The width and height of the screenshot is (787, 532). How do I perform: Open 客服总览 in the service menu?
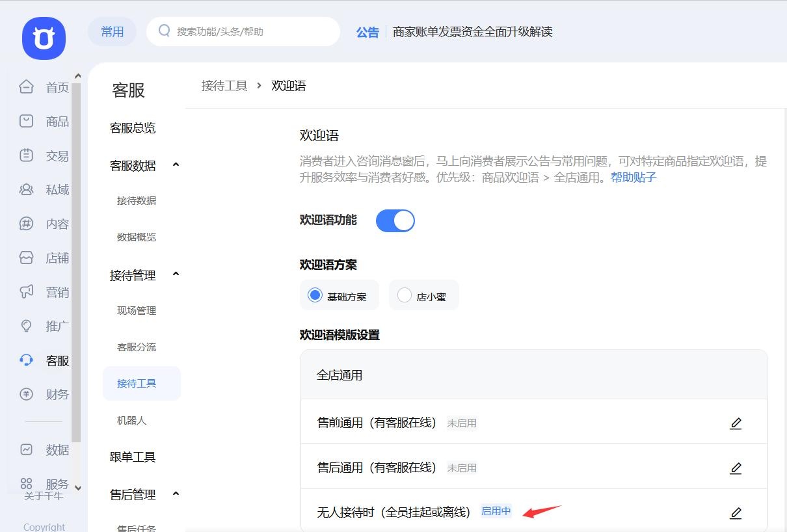(x=133, y=128)
